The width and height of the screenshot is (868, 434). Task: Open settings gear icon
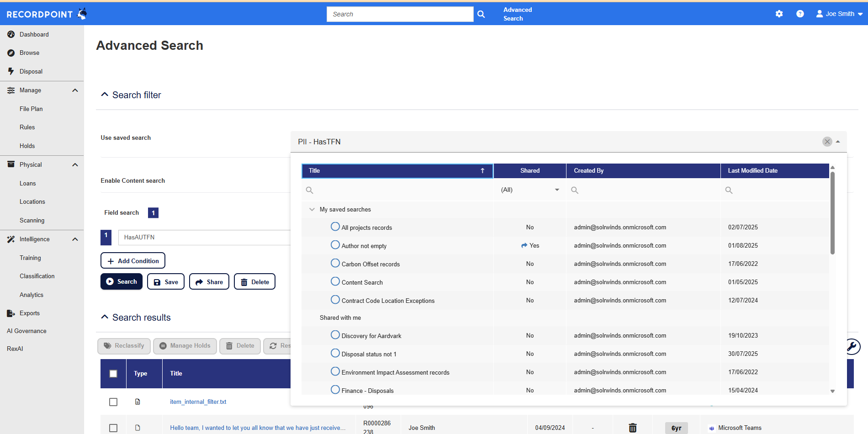pos(779,14)
